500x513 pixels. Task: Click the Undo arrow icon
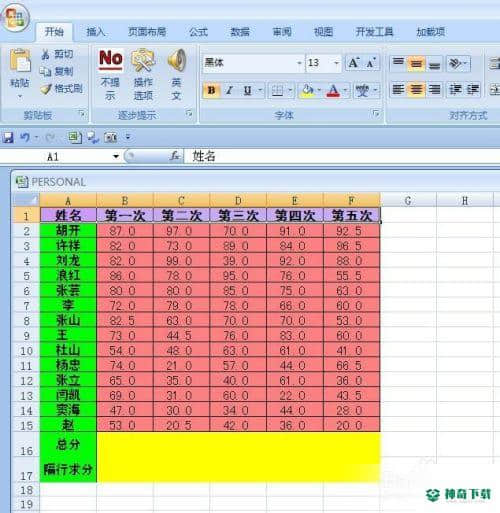[25, 137]
